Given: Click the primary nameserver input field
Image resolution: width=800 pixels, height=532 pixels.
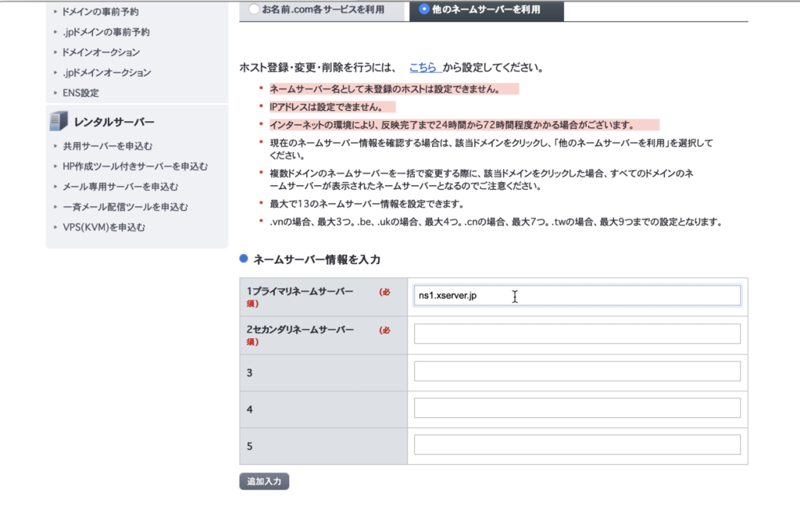Looking at the screenshot, I should point(577,295).
